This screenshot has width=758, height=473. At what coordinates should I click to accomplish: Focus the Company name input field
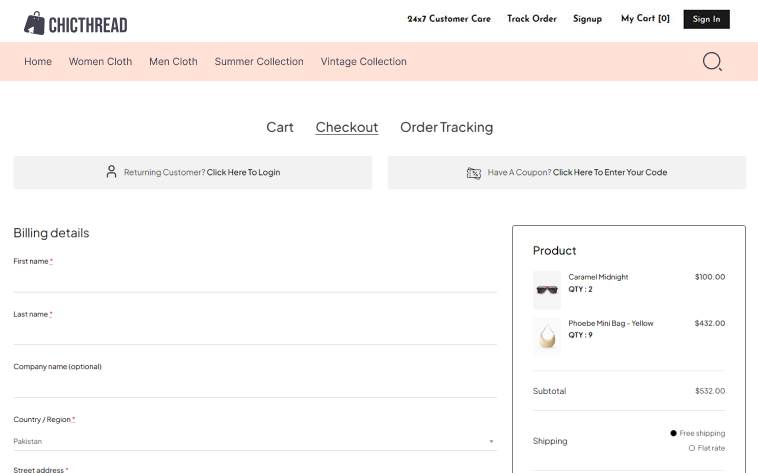coord(254,386)
